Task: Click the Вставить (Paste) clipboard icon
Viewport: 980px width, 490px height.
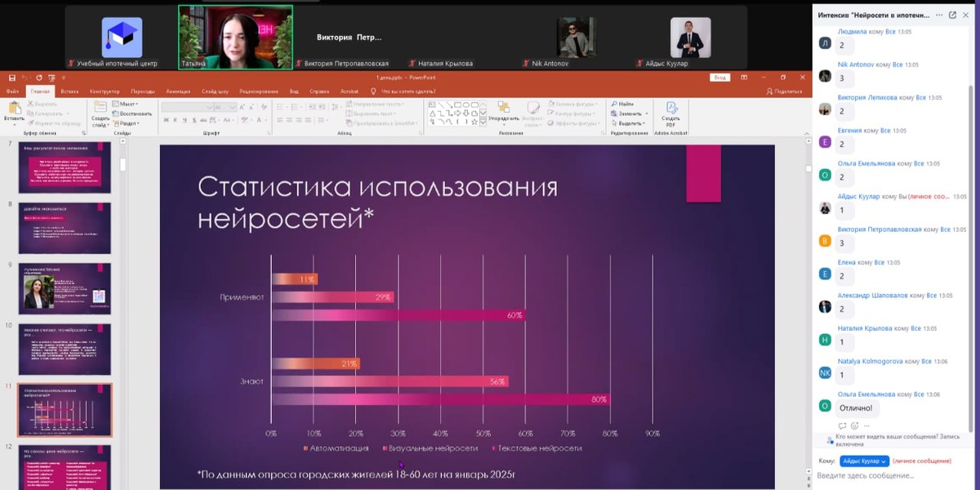Action: click(14, 109)
